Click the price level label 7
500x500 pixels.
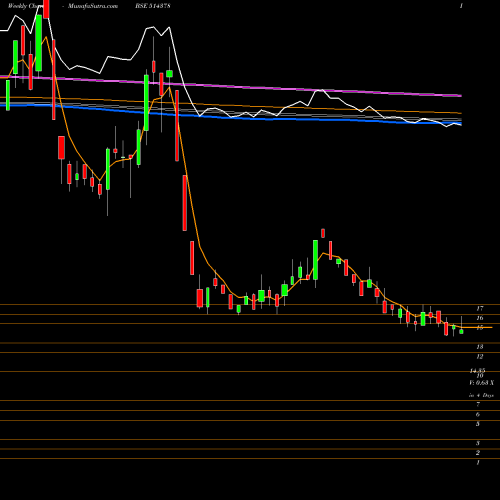[x=478, y=404]
